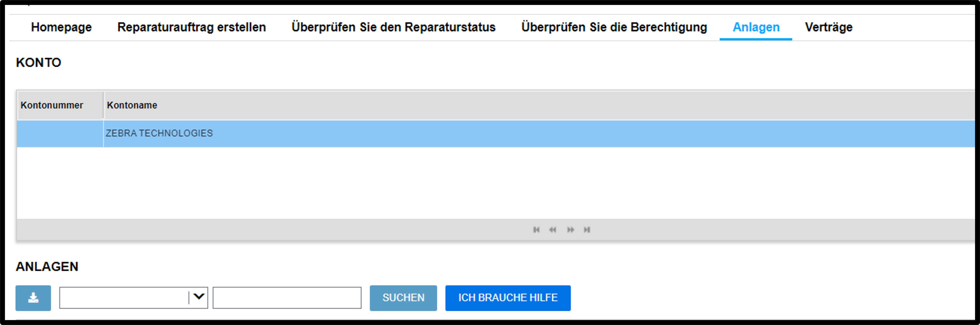980x325 pixels.
Task: Click the ICH BRAUCHE HILFE button
Action: click(x=508, y=298)
